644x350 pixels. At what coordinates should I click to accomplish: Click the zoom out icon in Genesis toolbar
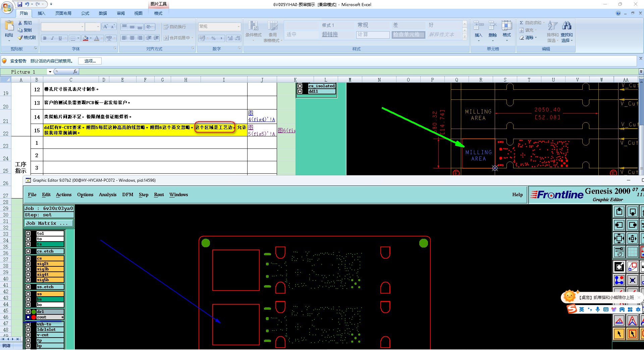[x=619, y=238]
